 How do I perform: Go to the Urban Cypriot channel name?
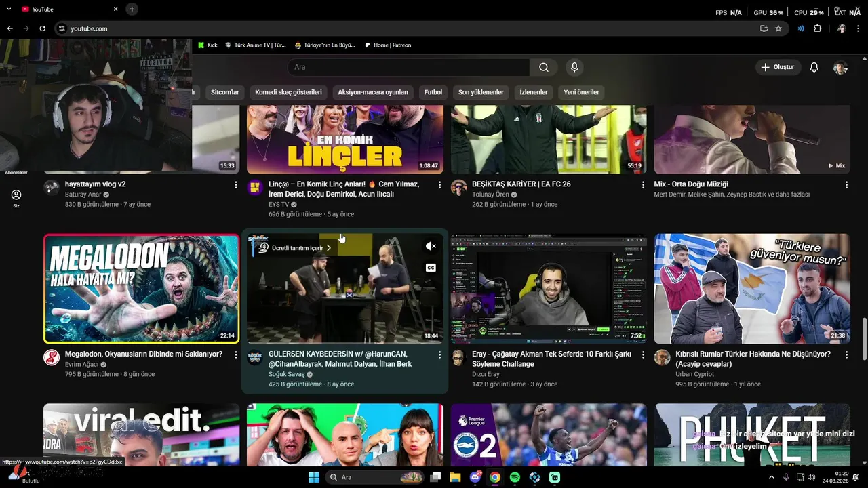pos(695,374)
